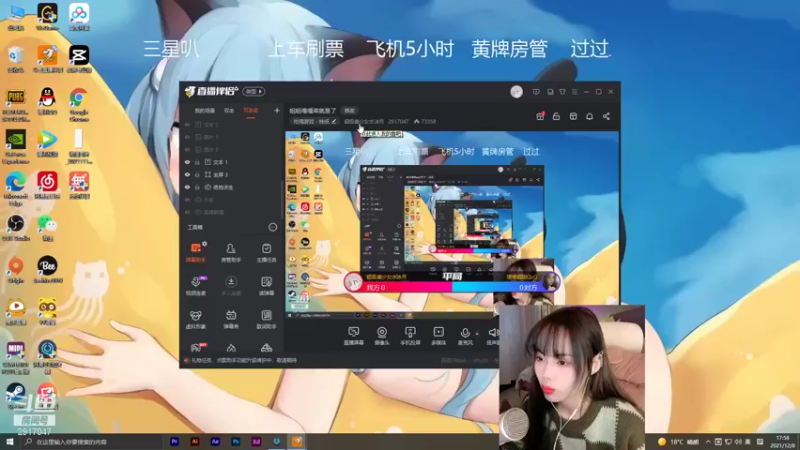The height and width of the screenshot is (450, 800).
Task: Click the Windows Start button
Action: tap(9, 442)
